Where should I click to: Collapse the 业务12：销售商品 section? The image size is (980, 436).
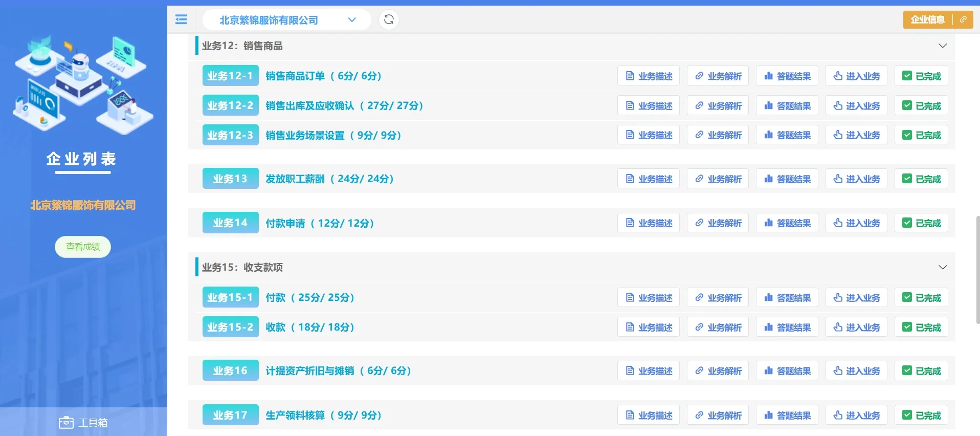tap(943, 46)
